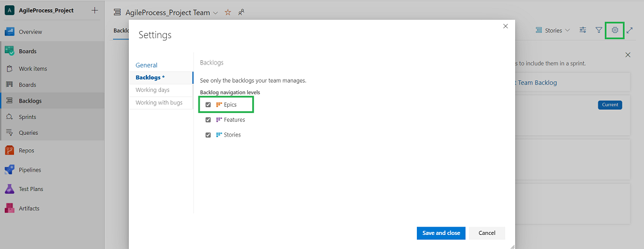Close the Settings dialog with X

[x=506, y=26]
